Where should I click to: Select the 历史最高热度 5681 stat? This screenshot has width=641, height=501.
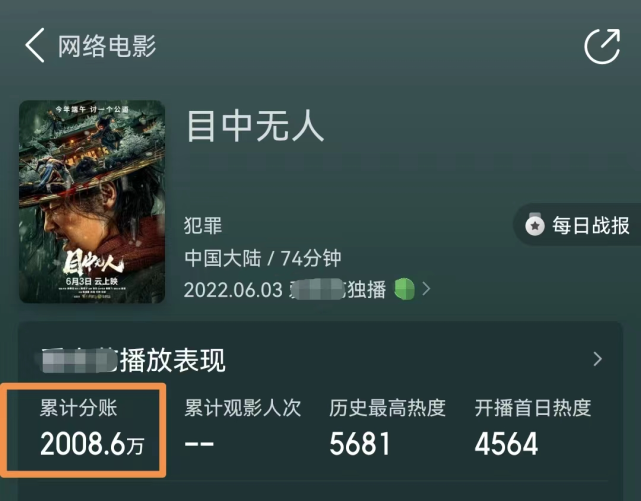coord(388,428)
